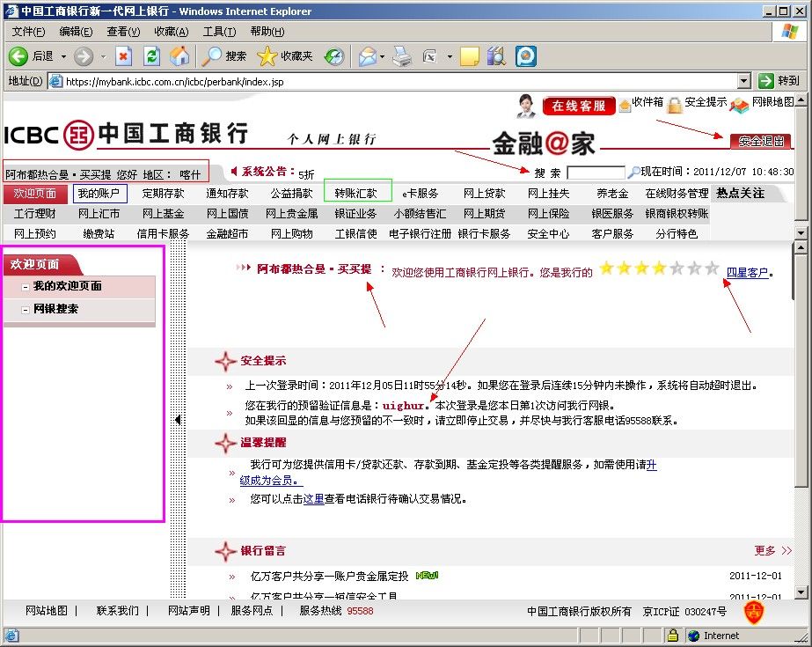Click the 在线客服 red button
This screenshot has height=647, width=812.
(579, 106)
